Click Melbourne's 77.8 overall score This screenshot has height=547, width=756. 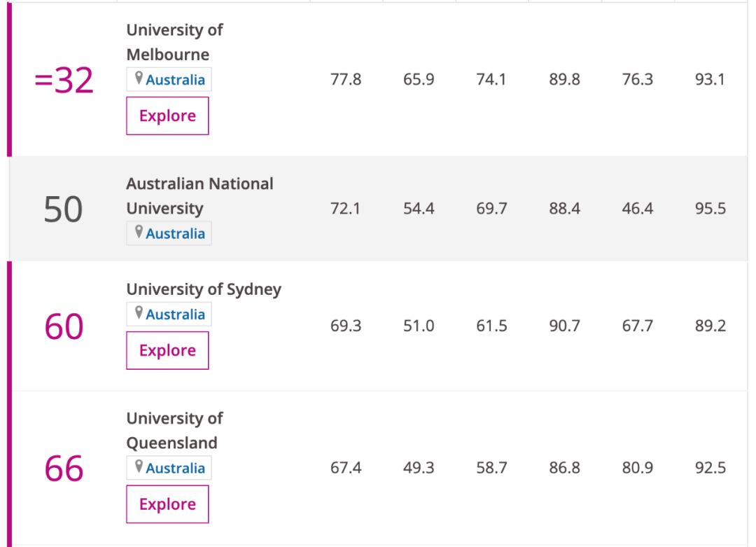pyautogui.click(x=346, y=80)
